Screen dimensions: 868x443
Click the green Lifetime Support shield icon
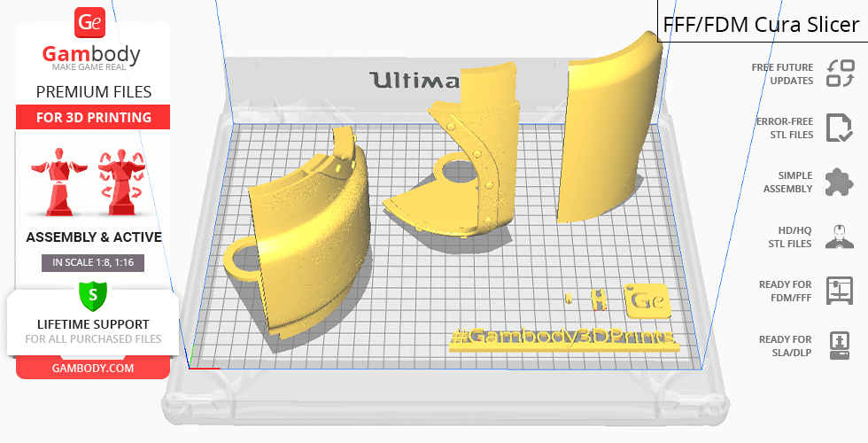click(x=93, y=296)
